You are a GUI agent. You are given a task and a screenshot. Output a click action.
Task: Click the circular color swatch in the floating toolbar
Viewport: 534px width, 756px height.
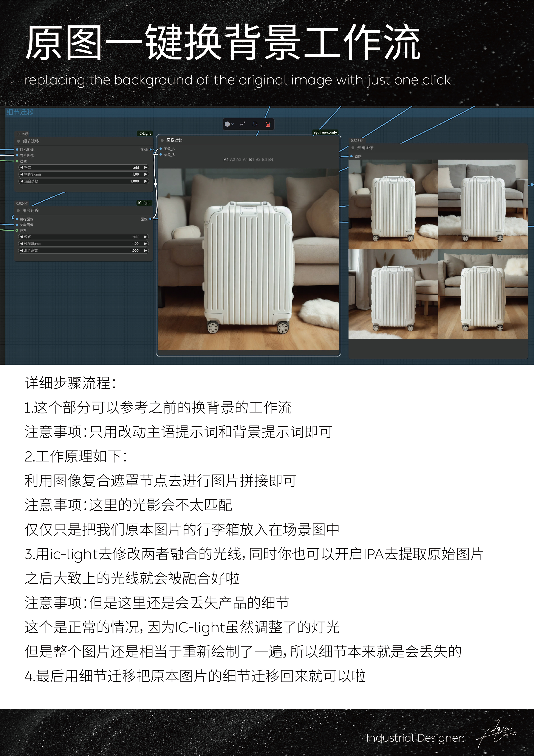(227, 124)
